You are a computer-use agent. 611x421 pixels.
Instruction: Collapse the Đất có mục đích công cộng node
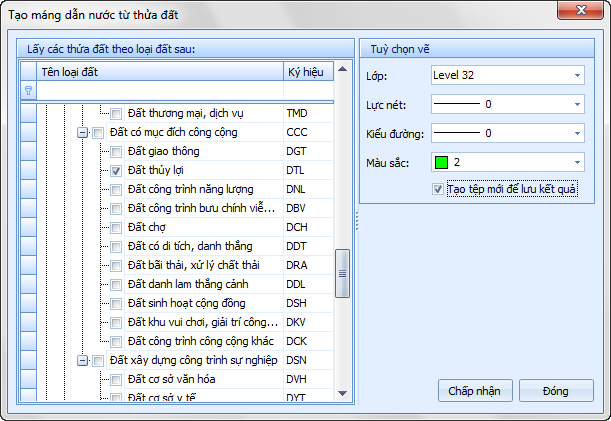click(x=82, y=133)
